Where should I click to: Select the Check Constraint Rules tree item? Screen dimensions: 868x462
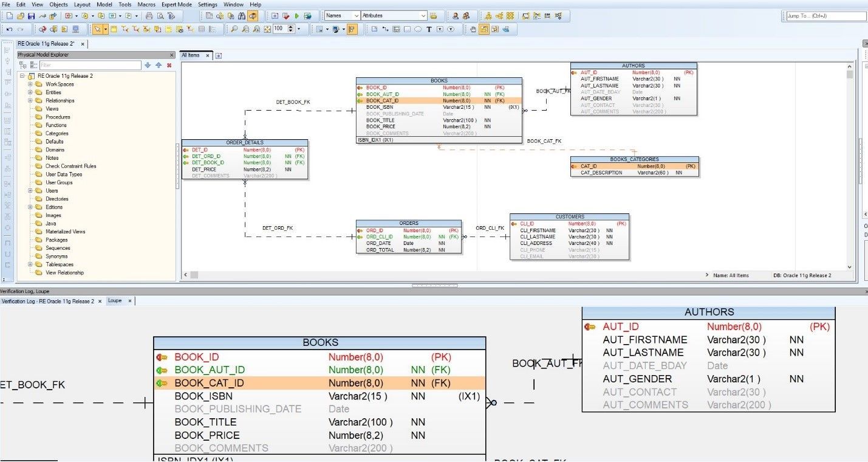(71, 166)
